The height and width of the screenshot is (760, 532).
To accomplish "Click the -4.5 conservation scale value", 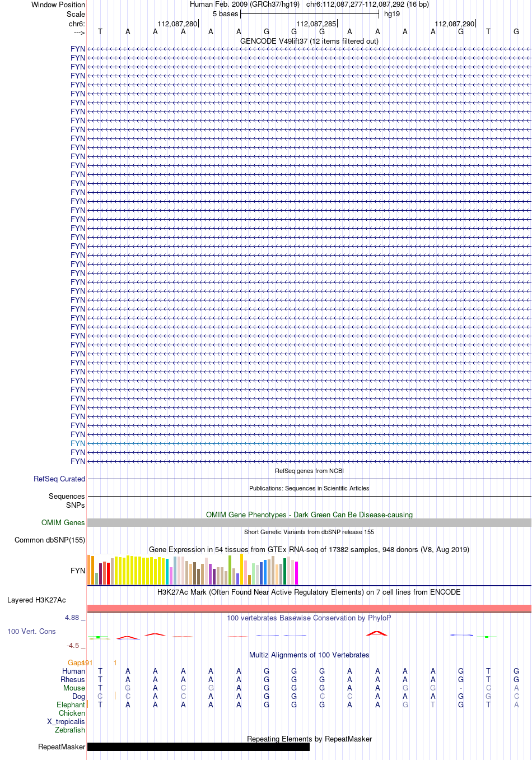I will pyautogui.click(x=73, y=645).
